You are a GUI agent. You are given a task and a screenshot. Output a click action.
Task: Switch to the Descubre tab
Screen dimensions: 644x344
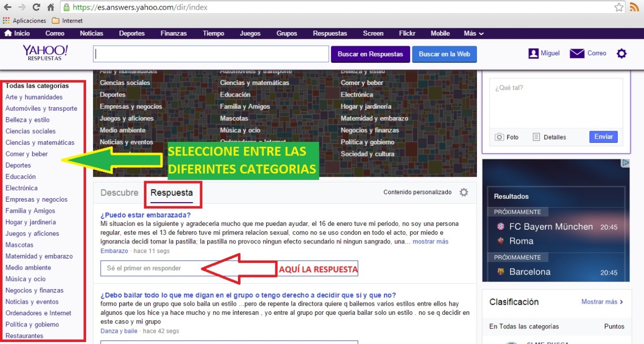click(x=119, y=193)
